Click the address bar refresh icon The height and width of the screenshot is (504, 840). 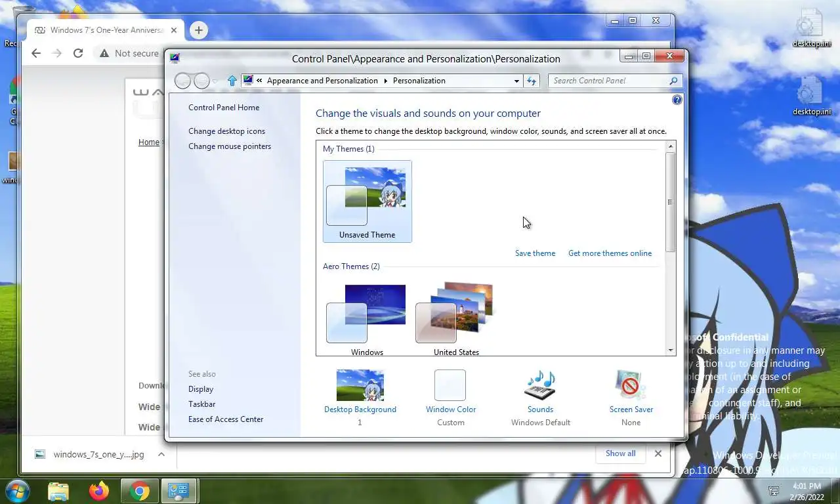tap(532, 81)
